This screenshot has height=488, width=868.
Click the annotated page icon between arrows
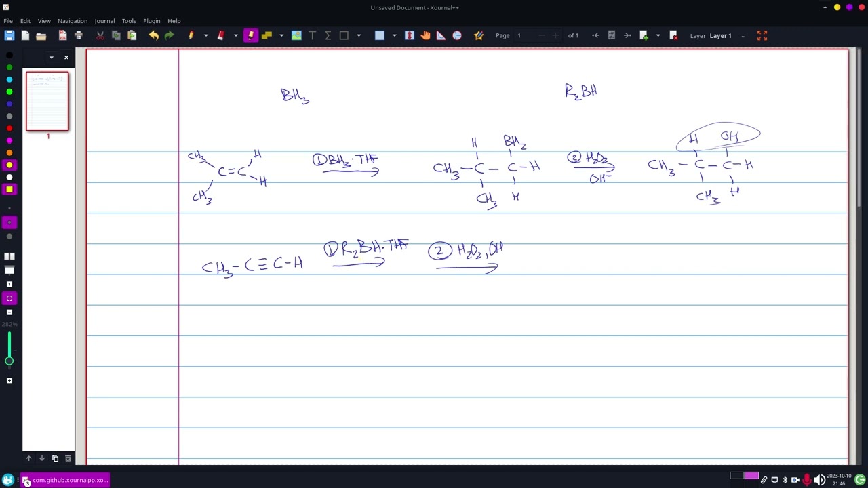pyautogui.click(x=611, y=35)
